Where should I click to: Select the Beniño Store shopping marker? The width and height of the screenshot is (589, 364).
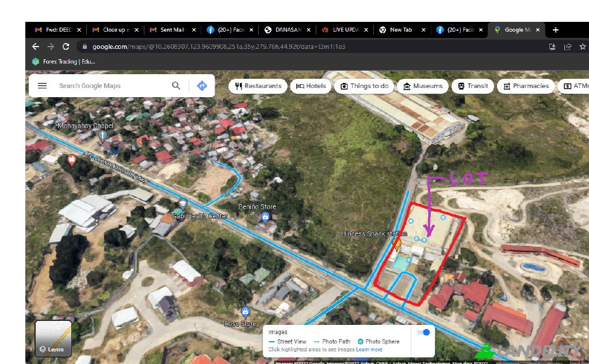265,217
